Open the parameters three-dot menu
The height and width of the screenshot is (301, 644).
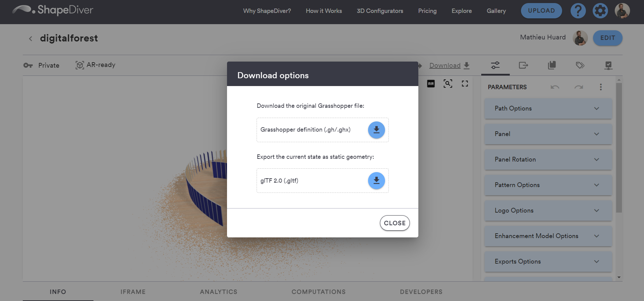pyautogui.click(x=601, y=87)
